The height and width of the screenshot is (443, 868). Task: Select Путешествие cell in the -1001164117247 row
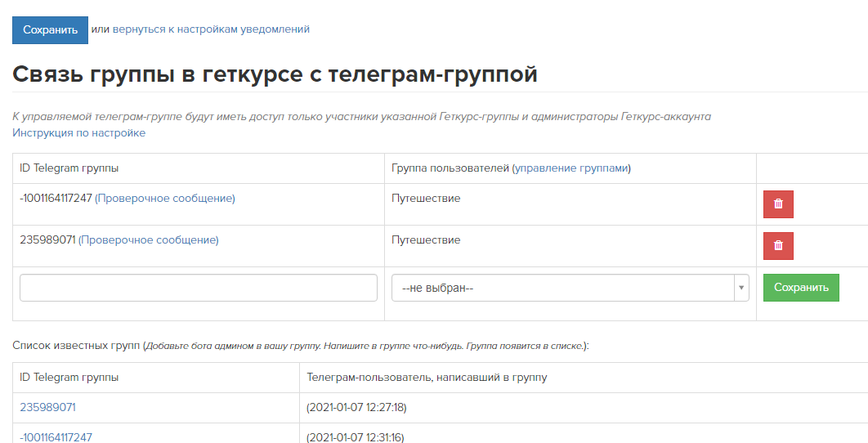click(x=426, y=199)
